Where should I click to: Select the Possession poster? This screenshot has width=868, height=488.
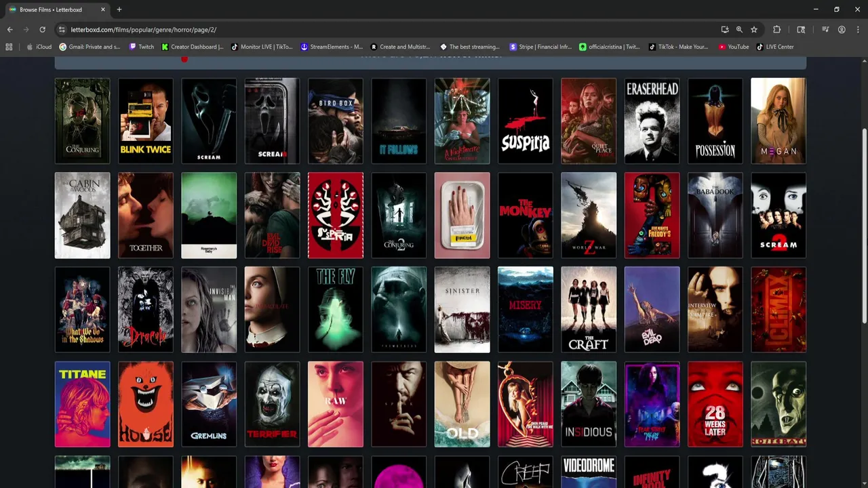715,121
